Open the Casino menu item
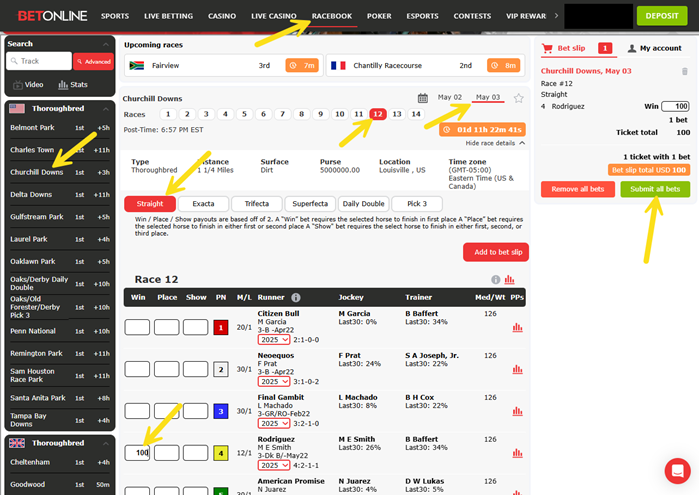 222,16
